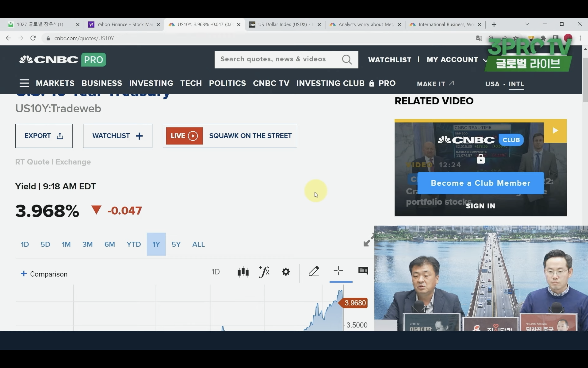Click the plus icon beside Comparison
Viewport: 588px width, 368px height.
pyautogui.click(x=24, y=274)
